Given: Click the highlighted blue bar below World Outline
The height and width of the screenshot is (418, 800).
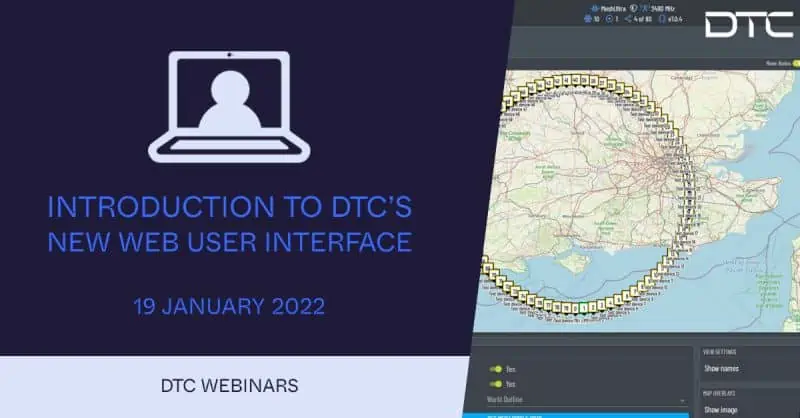Looking at the screenshot, I should (576, 415).
